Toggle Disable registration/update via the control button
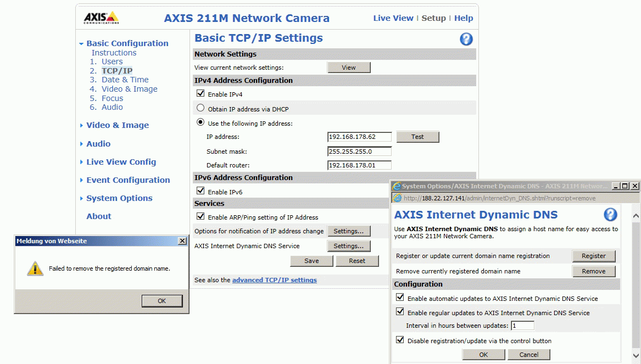641x364 pixels. click(x=400, y=340)
